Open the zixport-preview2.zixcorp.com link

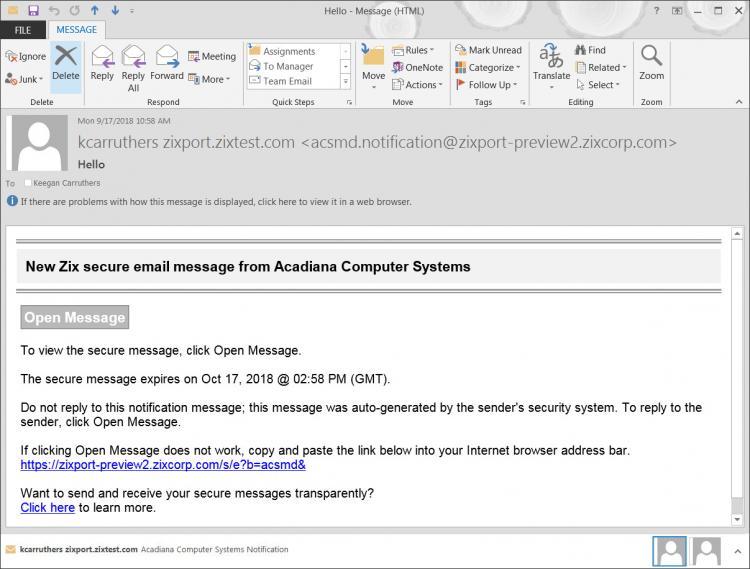click(x=163, y=465)
